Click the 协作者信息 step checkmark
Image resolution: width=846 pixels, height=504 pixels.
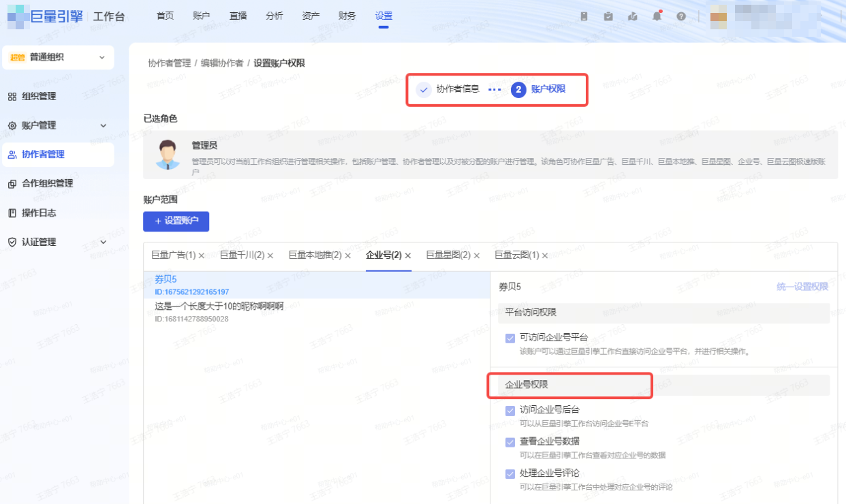coord(424,89)
